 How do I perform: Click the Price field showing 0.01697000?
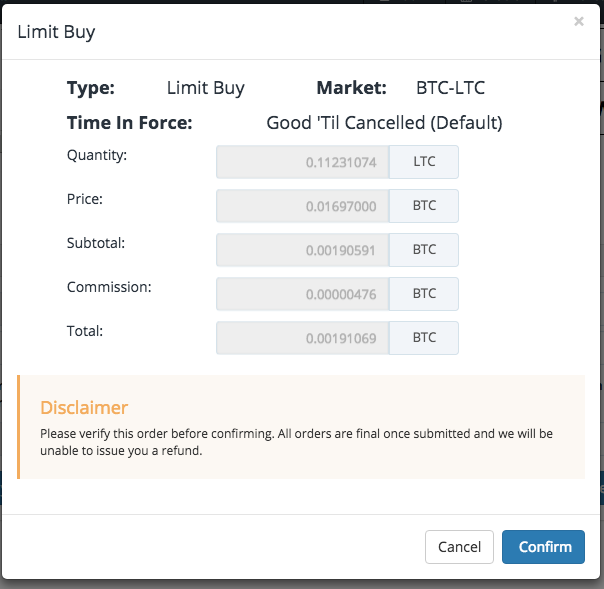pos(303,206)
